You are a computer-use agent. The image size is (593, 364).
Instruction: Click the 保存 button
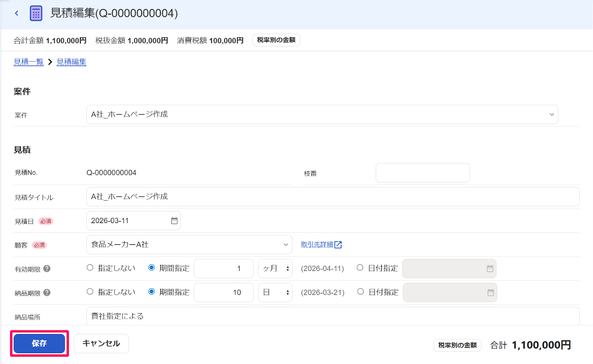39,344
